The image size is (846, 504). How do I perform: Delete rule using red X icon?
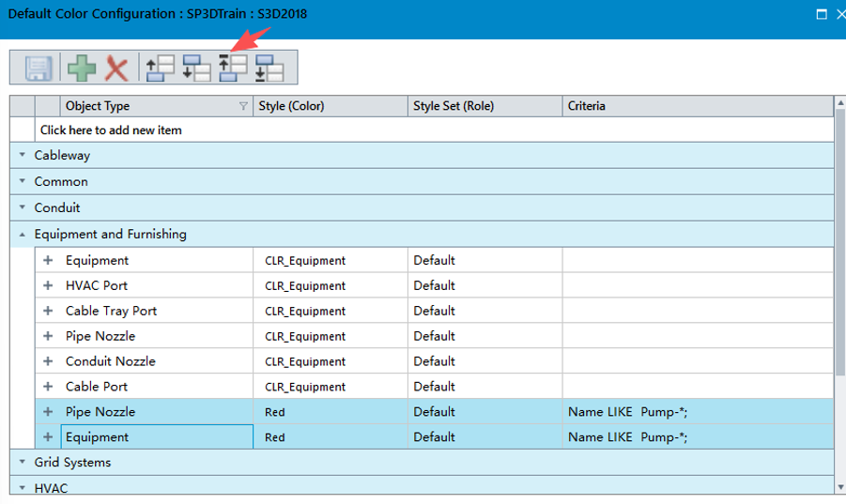(116, 69)
